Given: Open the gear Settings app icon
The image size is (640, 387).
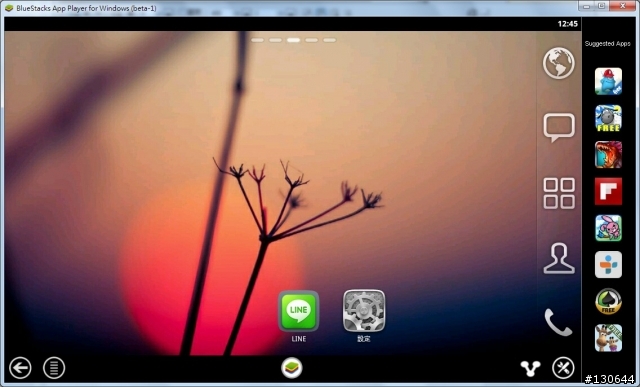Looking at the screenshot, I should click(364, 311).
